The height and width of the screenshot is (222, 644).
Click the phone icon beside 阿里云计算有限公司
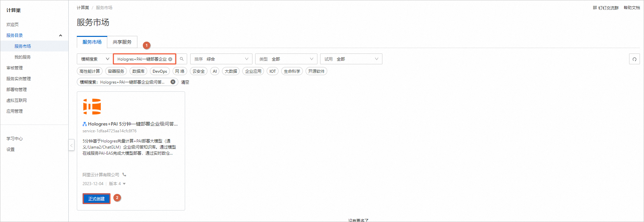[x=124, y=175]
